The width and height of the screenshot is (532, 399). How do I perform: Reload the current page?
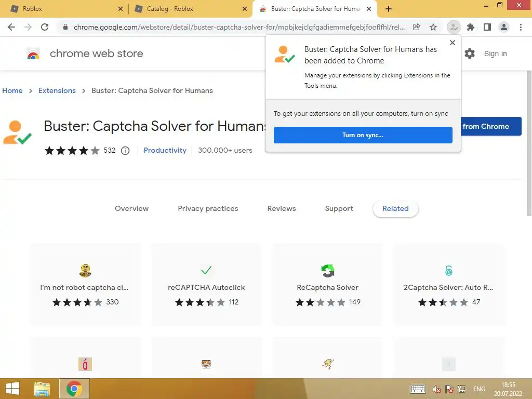click(x=45, y=27)
